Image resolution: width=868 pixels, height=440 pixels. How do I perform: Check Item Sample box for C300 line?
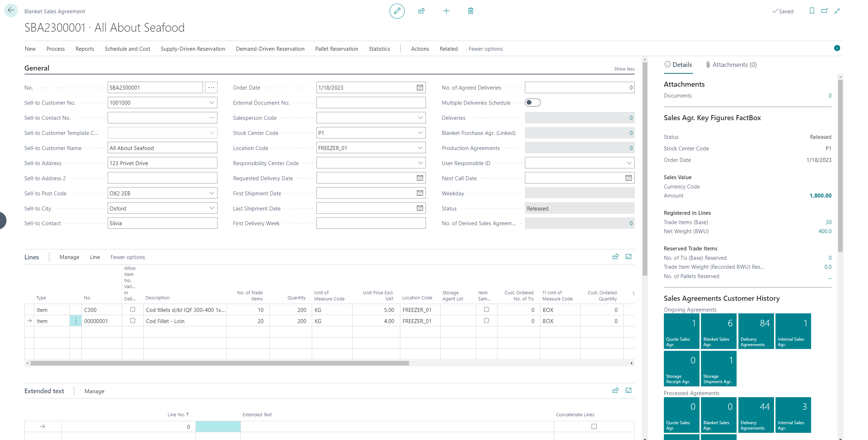tap(486, 309)
